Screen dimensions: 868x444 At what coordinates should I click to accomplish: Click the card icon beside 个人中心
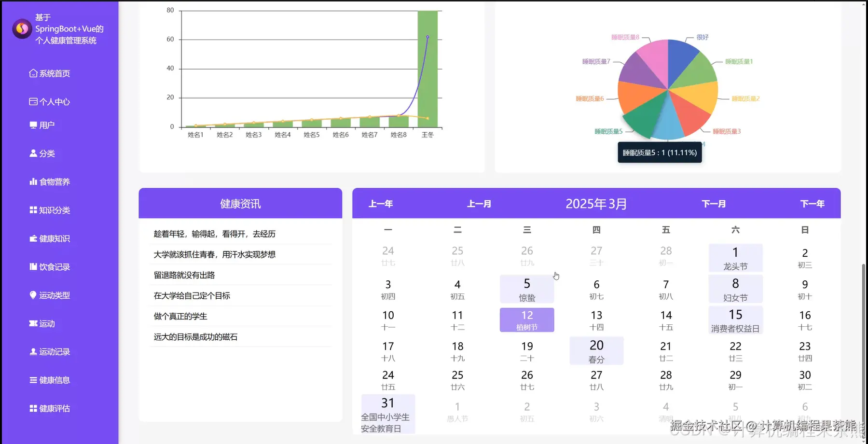[x=33, y=102]
